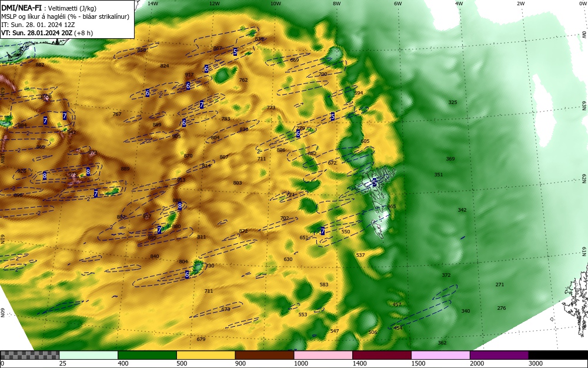Click the map value 679
Viewport: 588px width, 368px height.
(201, 340)
